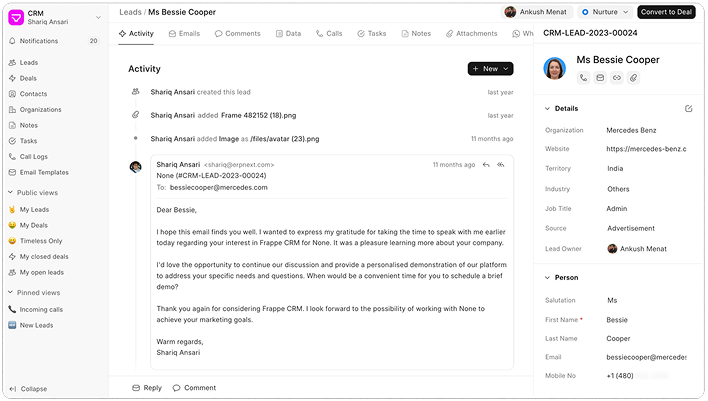Click the Website field value
This screenshot has height=401, width=708.
tap(646, 149)
